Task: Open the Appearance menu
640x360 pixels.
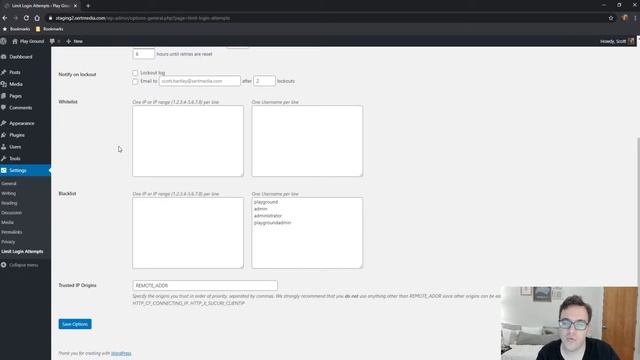Action: [25, 123]
